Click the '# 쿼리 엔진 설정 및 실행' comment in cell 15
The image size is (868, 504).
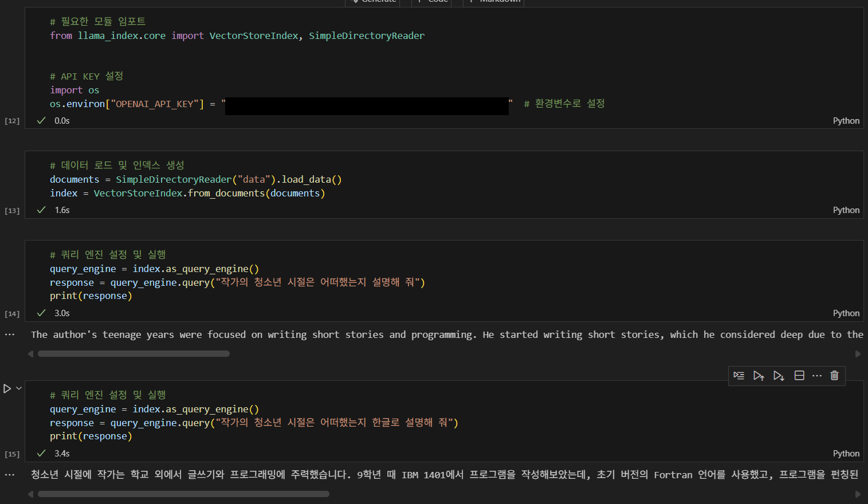coord(108,395)
